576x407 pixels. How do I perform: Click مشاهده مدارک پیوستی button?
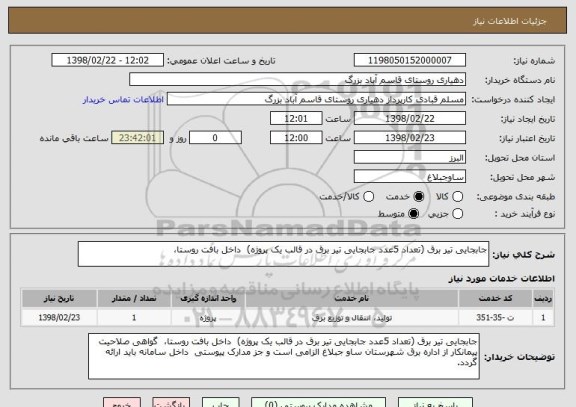pos(318,402)
